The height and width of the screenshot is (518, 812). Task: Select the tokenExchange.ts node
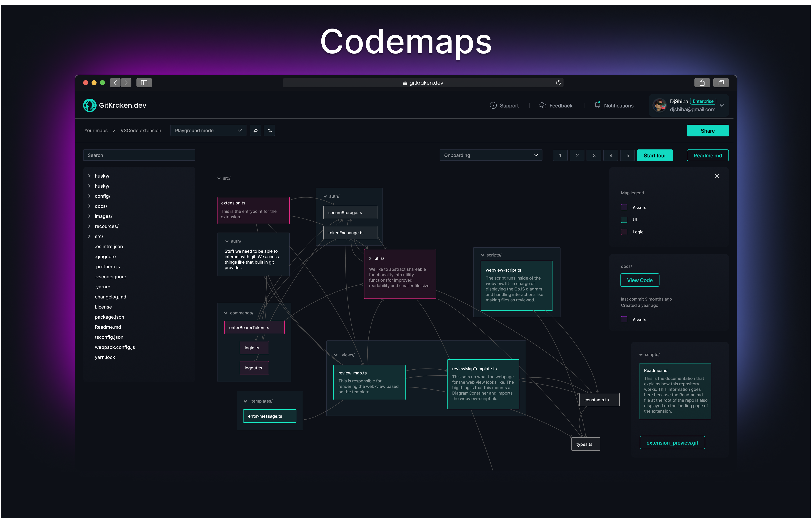pyautogui.click(x=350, y=233)
